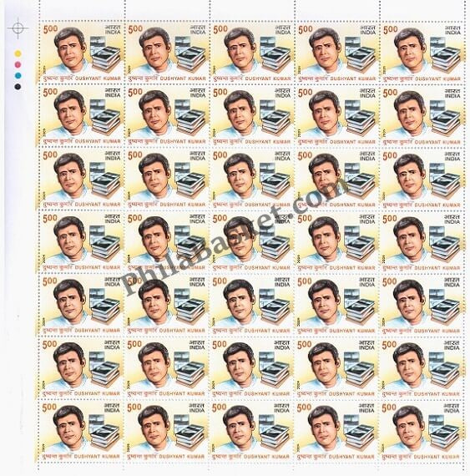Select the stamp in bottom row, first column
The width and height of the screenshot is (470, 476).
(82, 431)
